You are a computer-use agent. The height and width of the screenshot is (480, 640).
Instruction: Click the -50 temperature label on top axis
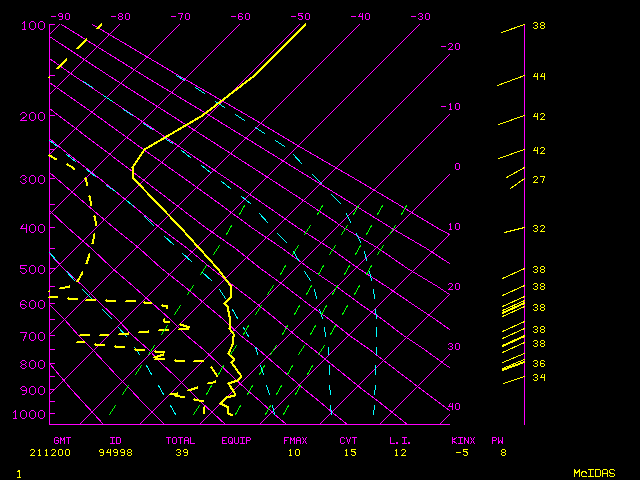point(298,16)
